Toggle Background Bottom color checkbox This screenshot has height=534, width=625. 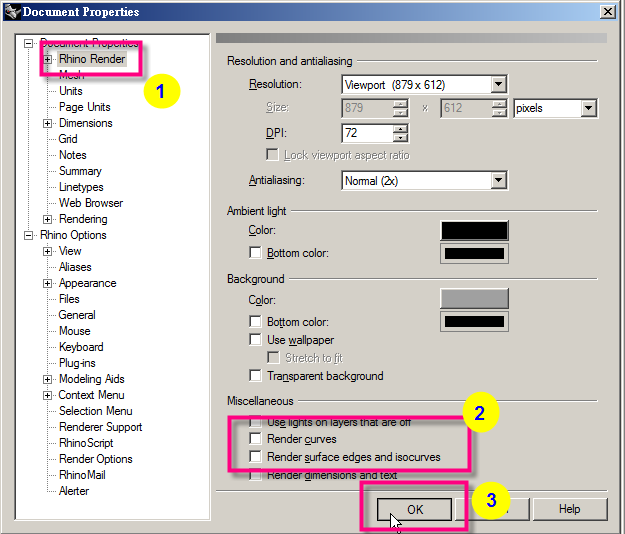(255, 321)
